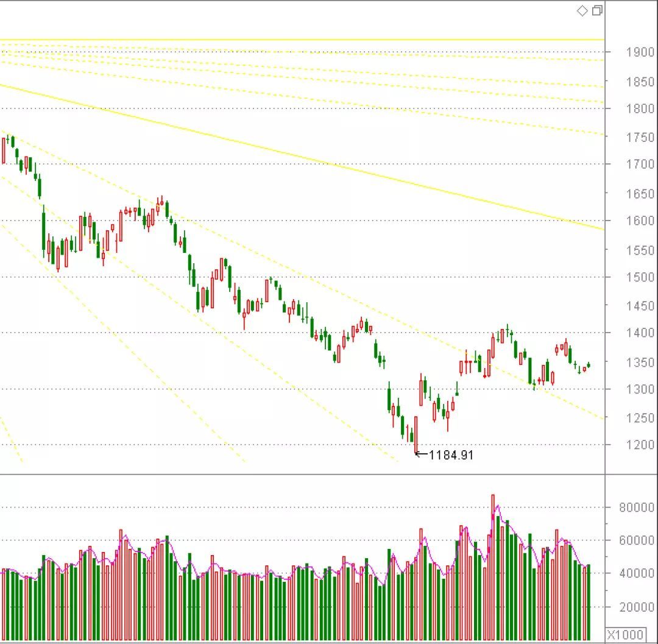This screenshot has height=644, width=658.
Task: Click the 1800 price axis label
Action: click(x=640, y=108)
